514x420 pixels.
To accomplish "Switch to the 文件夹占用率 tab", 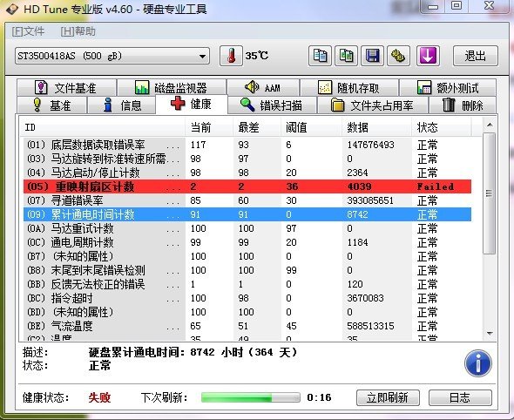I will [x=372, y=105].
